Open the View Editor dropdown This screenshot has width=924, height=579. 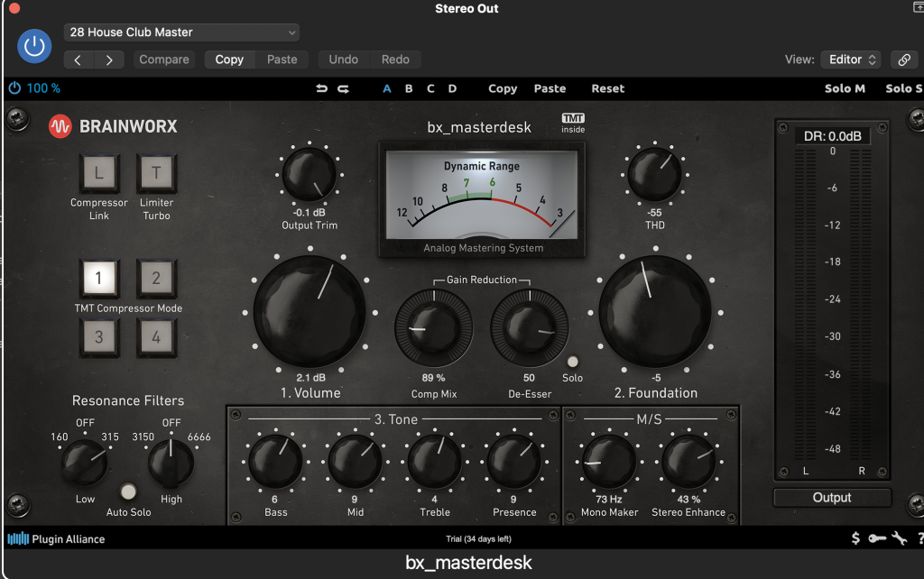coord(851,60)
